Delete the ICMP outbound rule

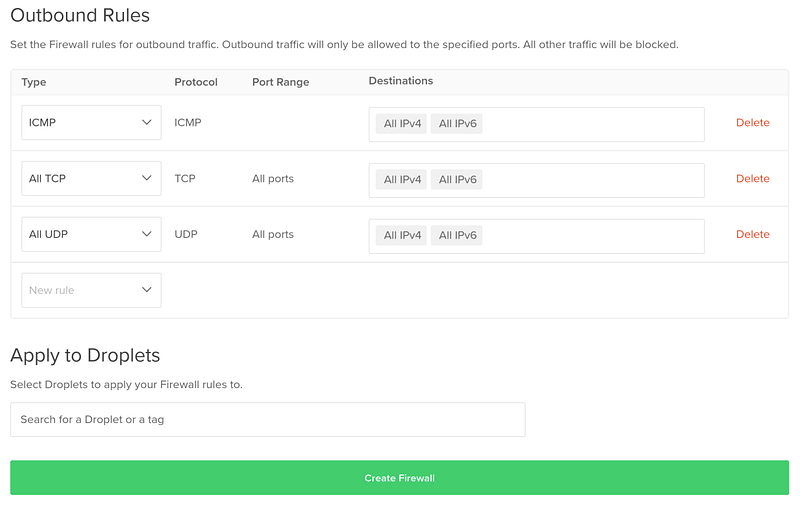click(x=752, y=123)
